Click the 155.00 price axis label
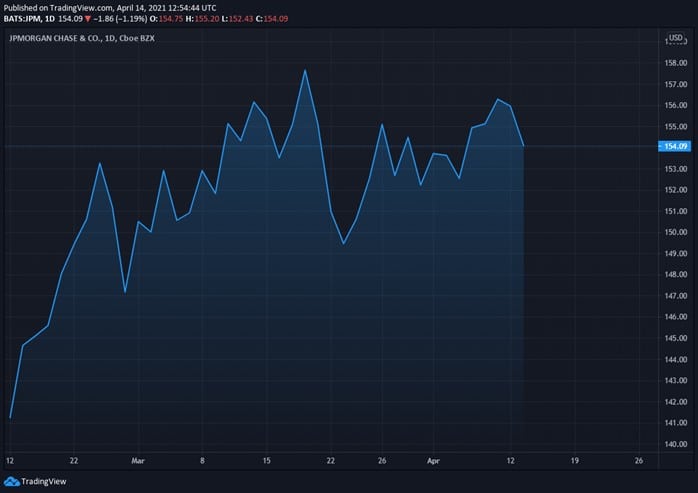 coord(676,126)
